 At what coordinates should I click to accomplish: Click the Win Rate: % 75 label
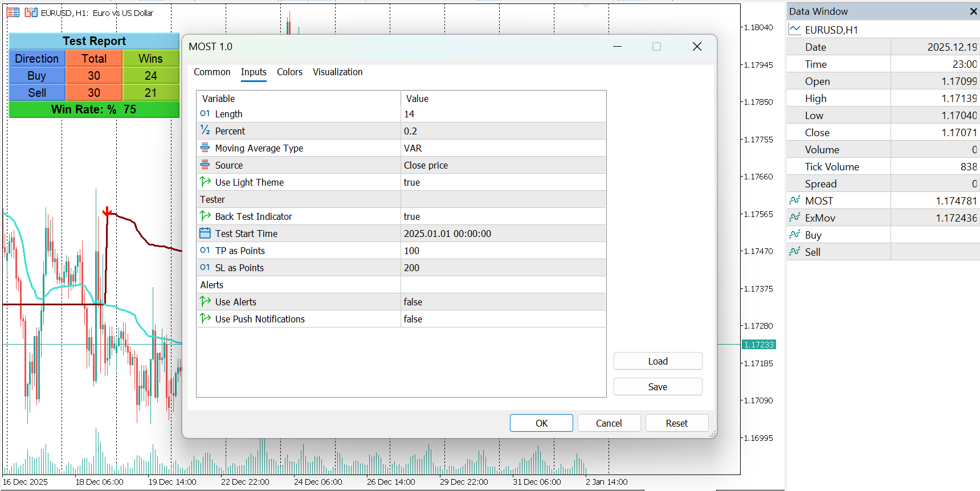(94, 109)
